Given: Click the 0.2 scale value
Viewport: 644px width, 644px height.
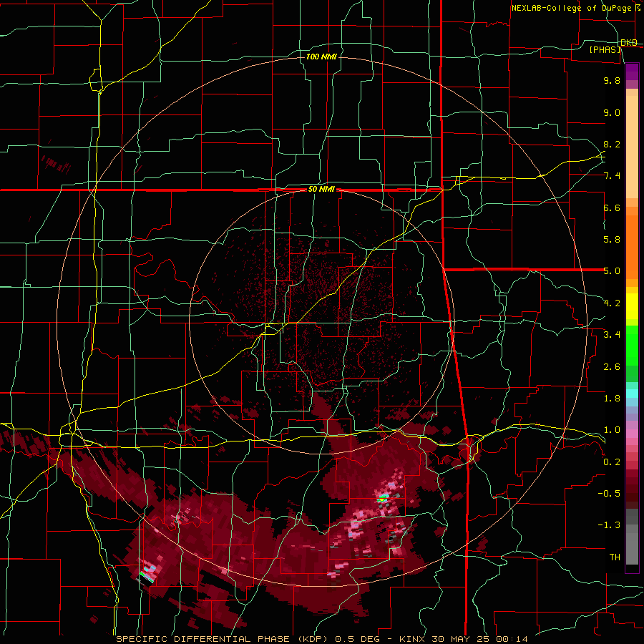Looking at the screenshot, I should 612,462.
